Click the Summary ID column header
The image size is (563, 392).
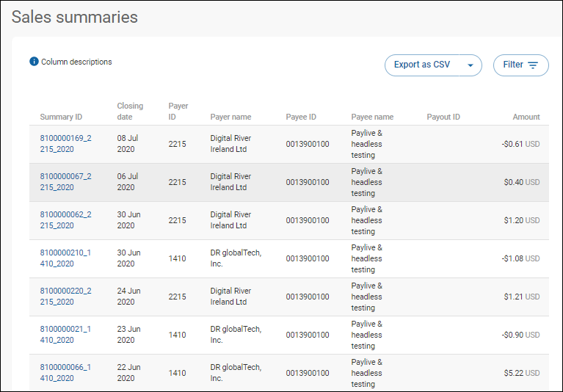[x=61, y=117]
